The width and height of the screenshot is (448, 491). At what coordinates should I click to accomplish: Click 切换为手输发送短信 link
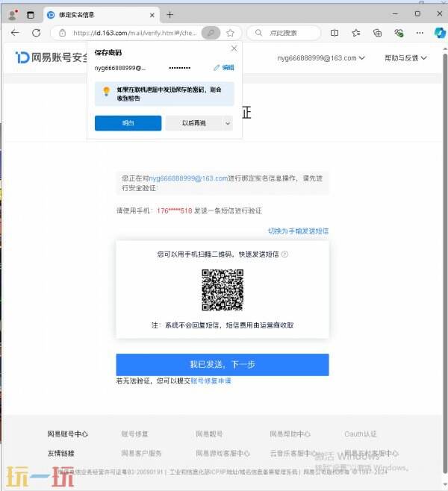pos(298,231)
